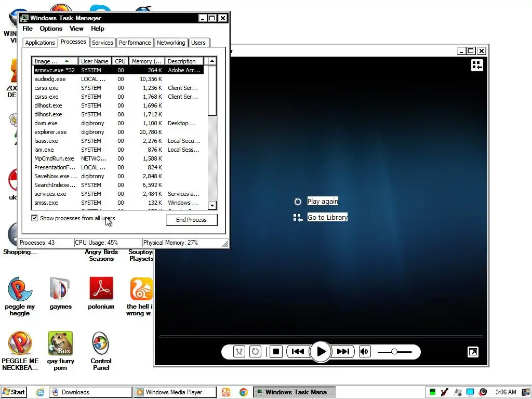Image resolution: width=532 pixels, height=399 pixels.
Task: Switch to the Performance tab
Action: [135, 43]
